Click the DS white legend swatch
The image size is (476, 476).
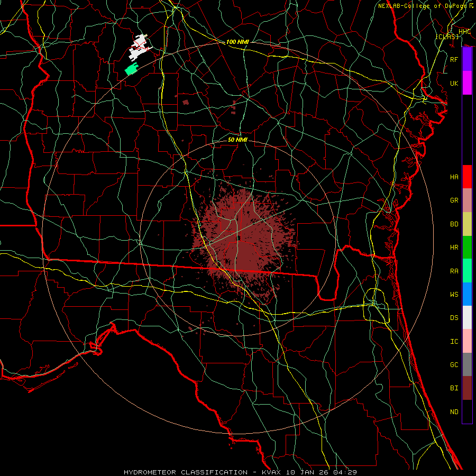tap(467, 317)
